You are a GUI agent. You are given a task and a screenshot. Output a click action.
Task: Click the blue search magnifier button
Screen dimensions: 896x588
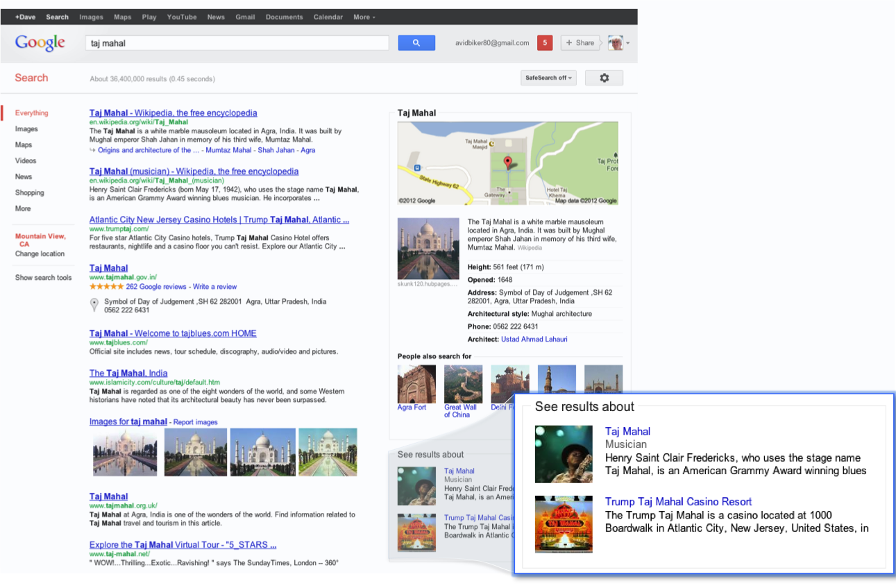(x=416, y=42)
